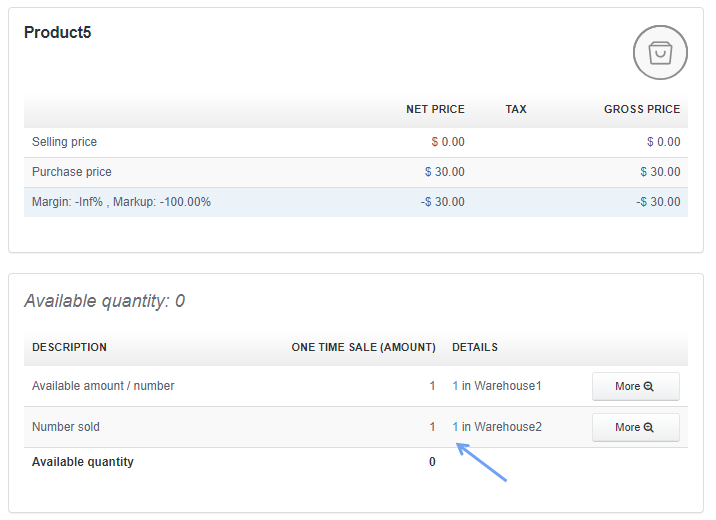This screenshot has height=520, width=716.
Task: Click the GROSS PRICE column header
Action: coord(641,109)
